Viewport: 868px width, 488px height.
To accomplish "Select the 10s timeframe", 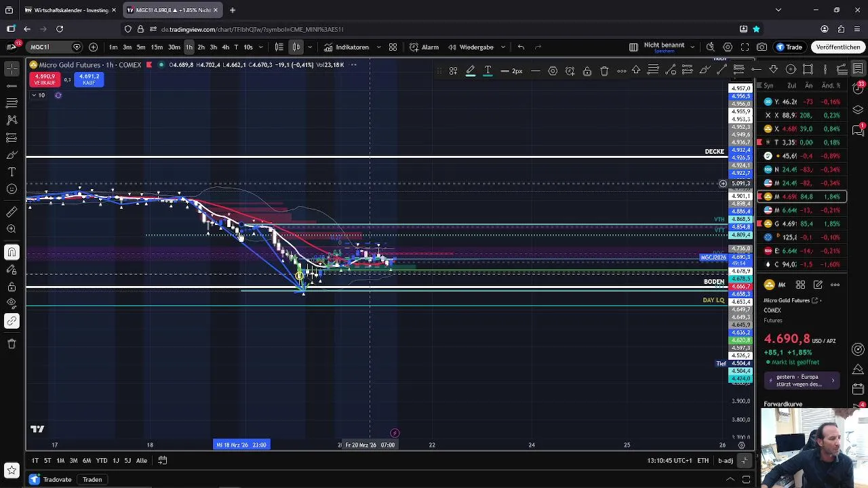I will pos(248,47).
